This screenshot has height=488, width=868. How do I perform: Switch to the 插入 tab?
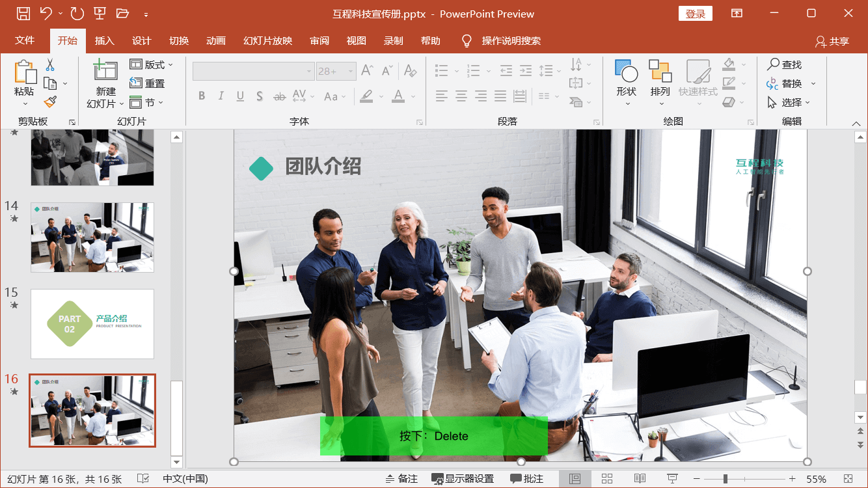pyautogui.click(x=104, y=41)
